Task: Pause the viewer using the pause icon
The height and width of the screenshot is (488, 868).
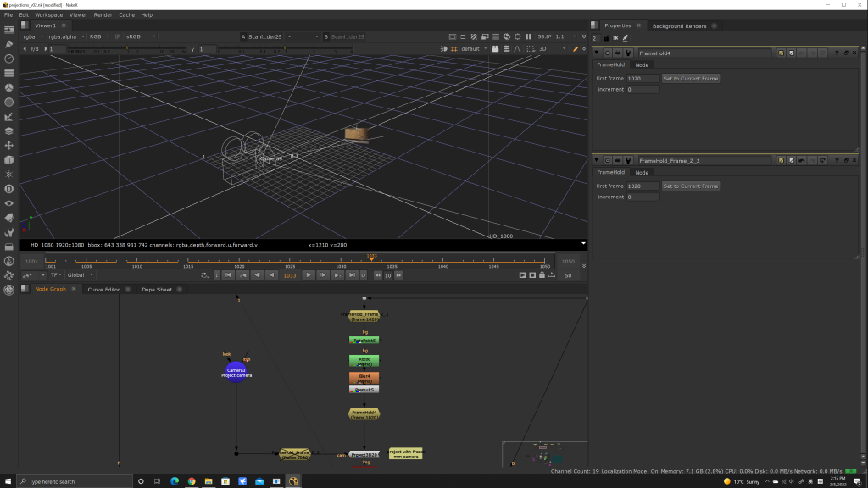Action: [528, 36]
